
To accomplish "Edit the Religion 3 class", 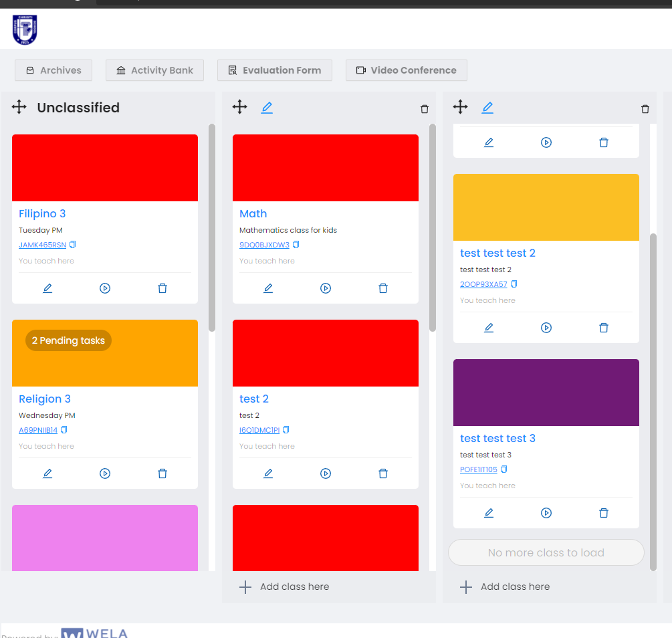I will (x=47, y=473).
